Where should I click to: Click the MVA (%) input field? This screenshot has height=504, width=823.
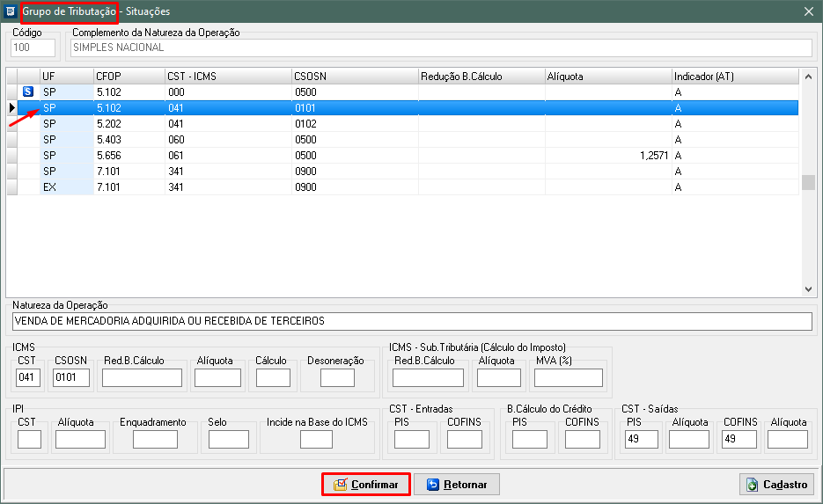pos(568,378)
